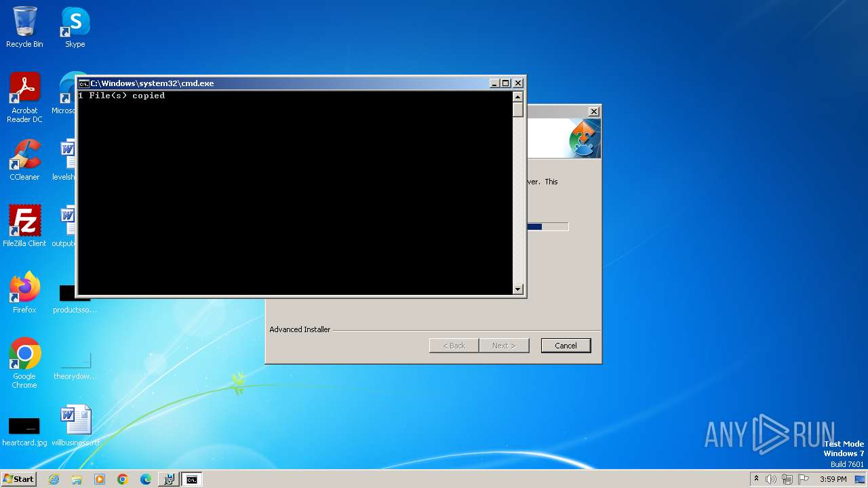Switch to installer taskbar button
This screenshot has width=868, height=488.
(x=168, y=479)
